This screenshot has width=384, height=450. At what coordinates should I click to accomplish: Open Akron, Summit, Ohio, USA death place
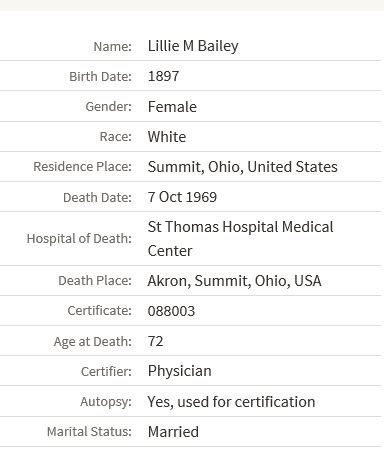tap(234, 281)
